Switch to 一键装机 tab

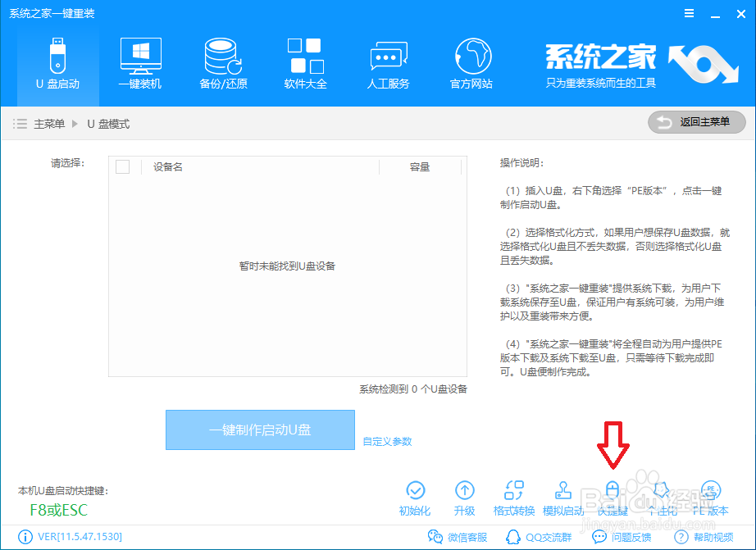click(x=140, y=65)
